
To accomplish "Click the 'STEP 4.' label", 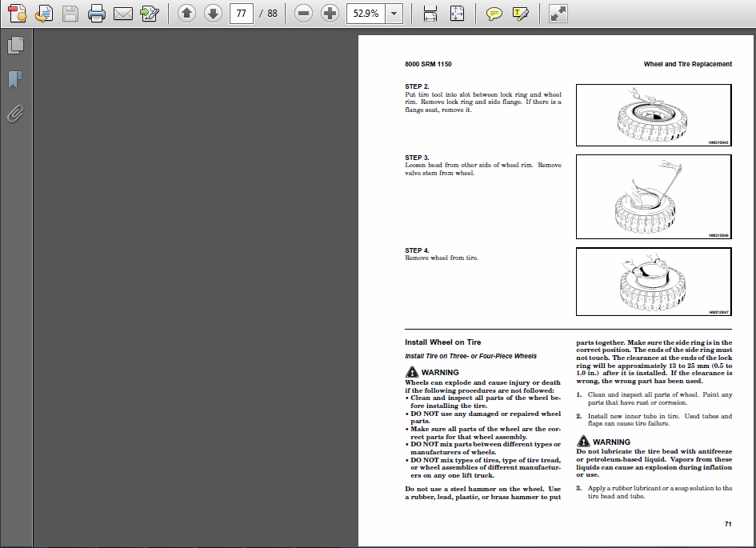I will (x=417, y=250).
